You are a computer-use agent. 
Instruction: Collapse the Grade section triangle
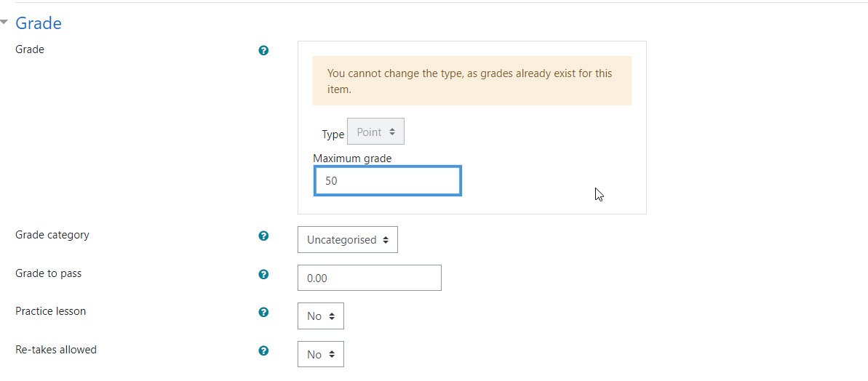4,23
